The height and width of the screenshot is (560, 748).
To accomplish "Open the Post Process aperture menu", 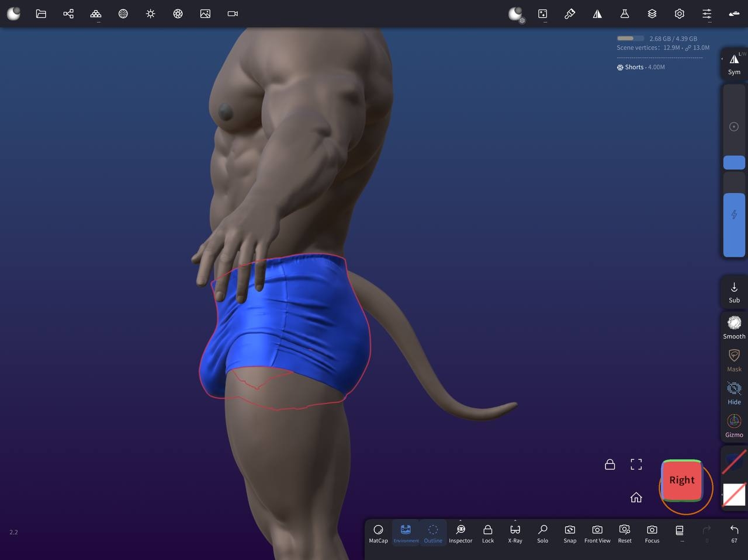I will pos(178,13).
